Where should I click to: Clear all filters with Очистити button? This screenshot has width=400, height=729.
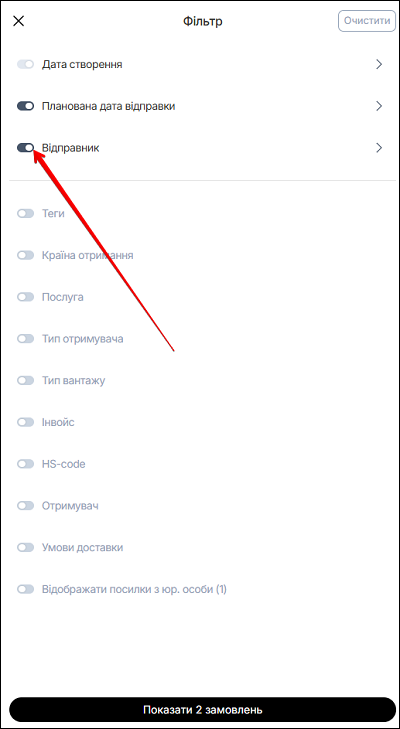tap(367, 21)
